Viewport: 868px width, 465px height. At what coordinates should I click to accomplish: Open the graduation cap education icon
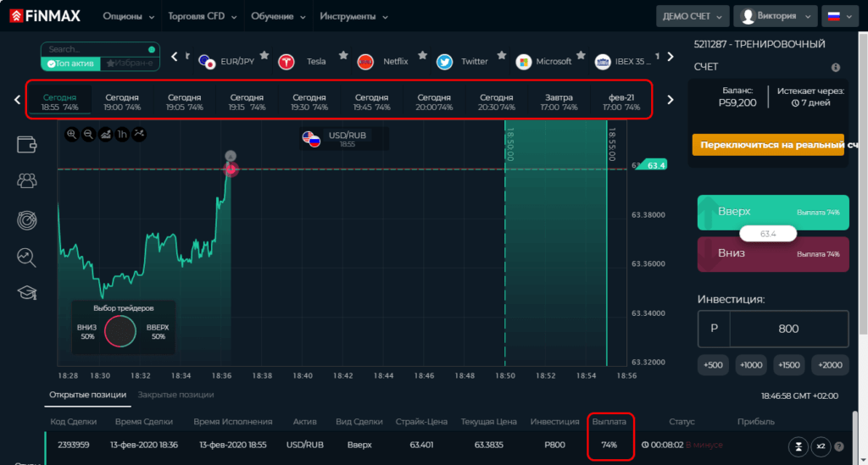pyautogui.click(x=27, y=292)
